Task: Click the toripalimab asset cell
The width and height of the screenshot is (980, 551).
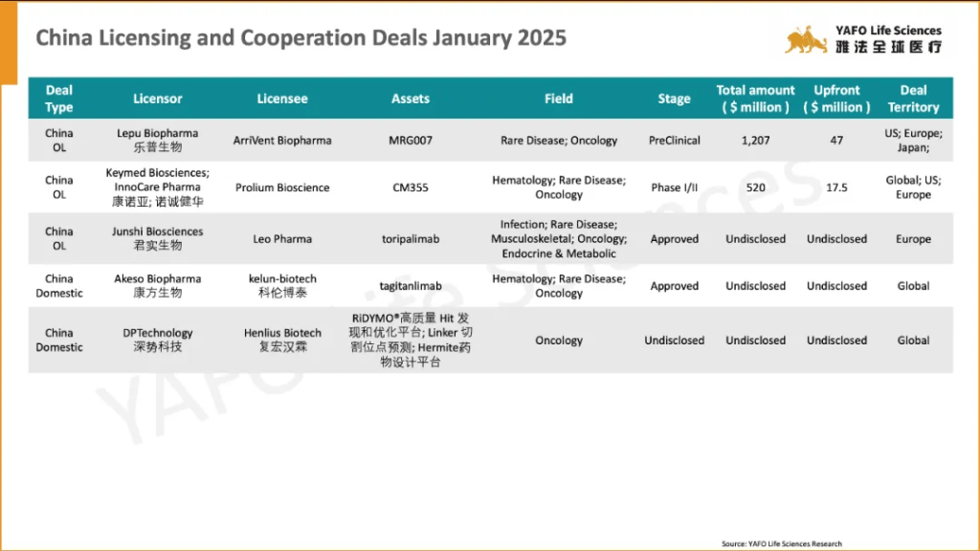Action: pyautogui.click(x=411, y=239)
